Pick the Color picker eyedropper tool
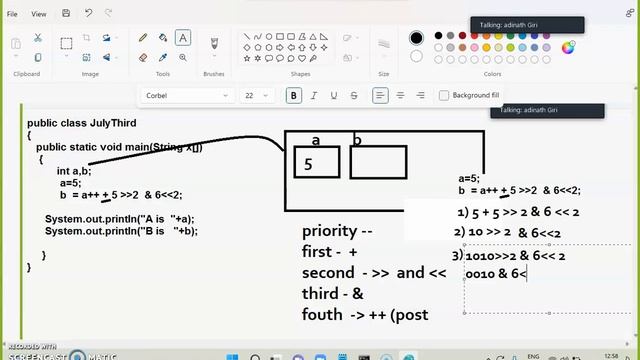Image resolution: width=640 pixels, height=360 pixels. pyautogui.click(x=163, y=58)
